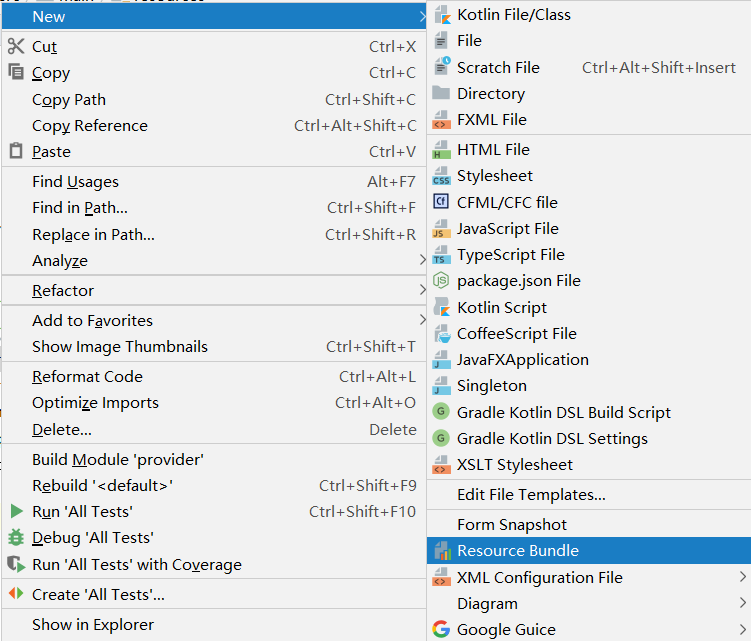
Task: Select Form Snapshot entry
Action: [x=589, y=525]
